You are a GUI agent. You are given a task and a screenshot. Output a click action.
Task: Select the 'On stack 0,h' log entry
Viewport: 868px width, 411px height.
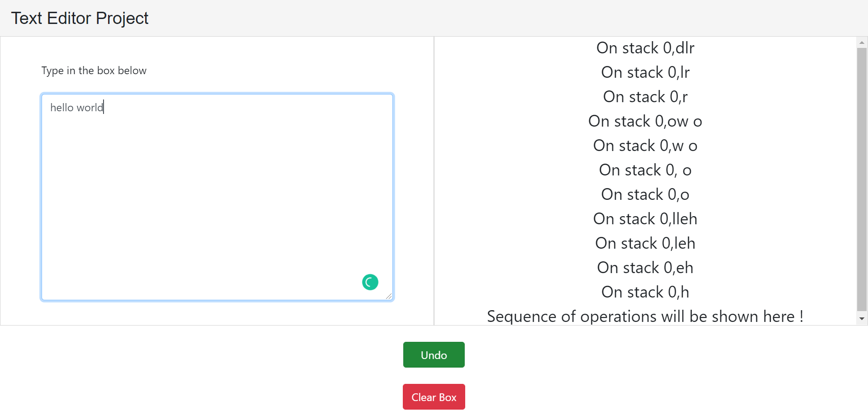pyautogui.click(x=645, y=292)
